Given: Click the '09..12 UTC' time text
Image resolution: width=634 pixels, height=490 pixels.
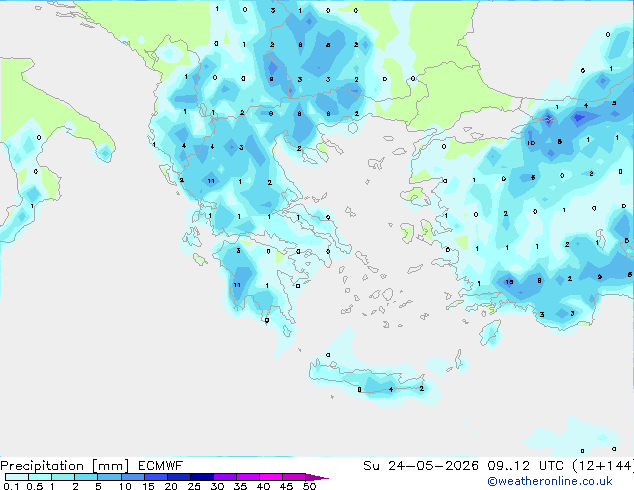Looking at the screenshot, I should click(x=525, y=466).
